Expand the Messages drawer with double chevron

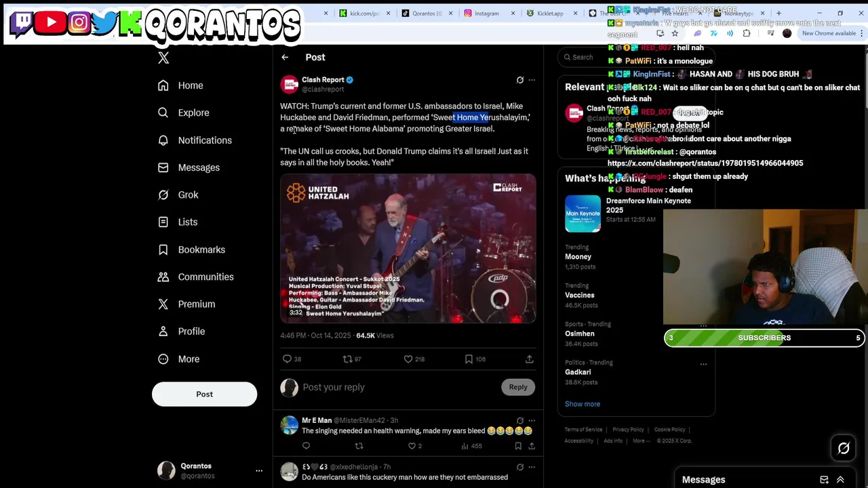pyautogui.click(x=840, y=480)
